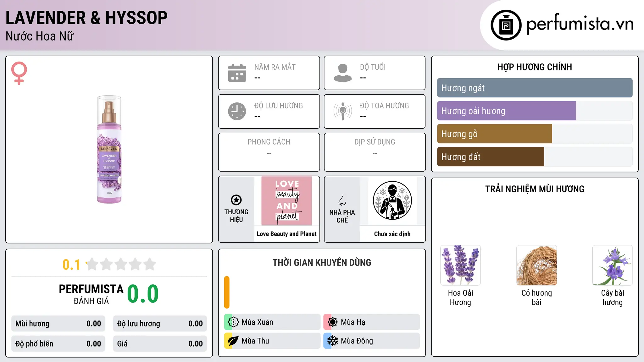The image size is (644, 362).
Task: Click the Mùa Thu leaf icon
Action: coord(233,341)
